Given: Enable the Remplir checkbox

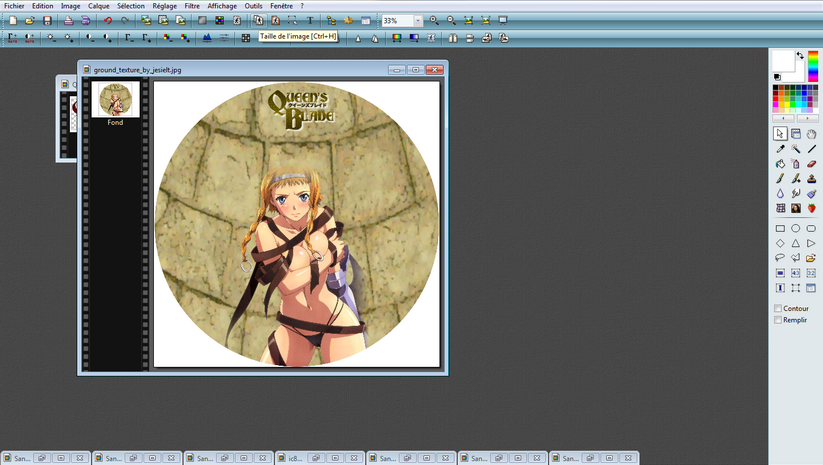Looking at the screenshot, I should click(778, 320).
